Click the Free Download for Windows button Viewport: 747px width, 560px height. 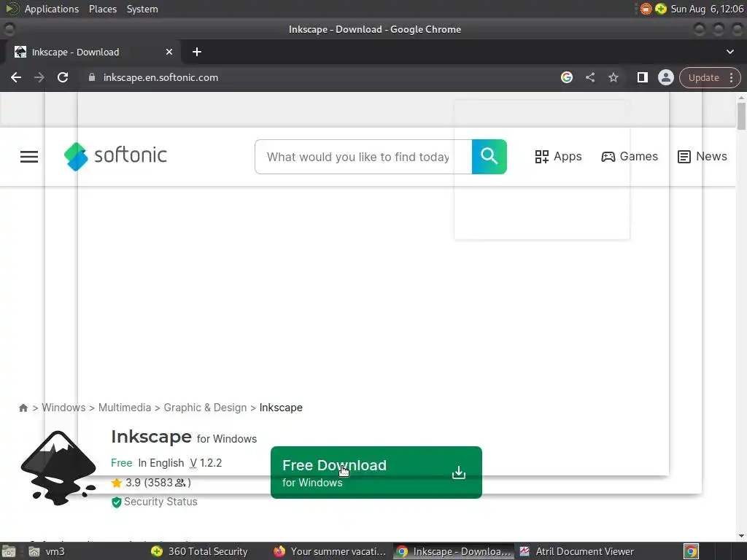coord(376,472)
